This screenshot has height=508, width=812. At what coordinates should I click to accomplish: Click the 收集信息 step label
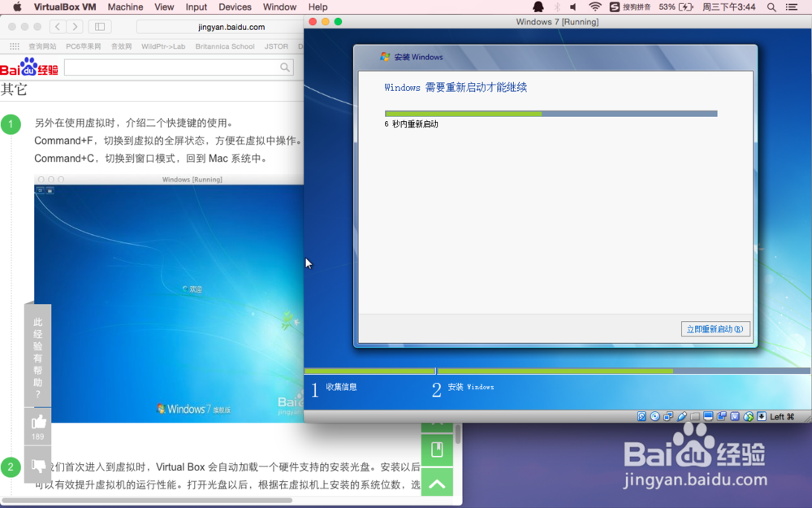click(x=341, y=387)
